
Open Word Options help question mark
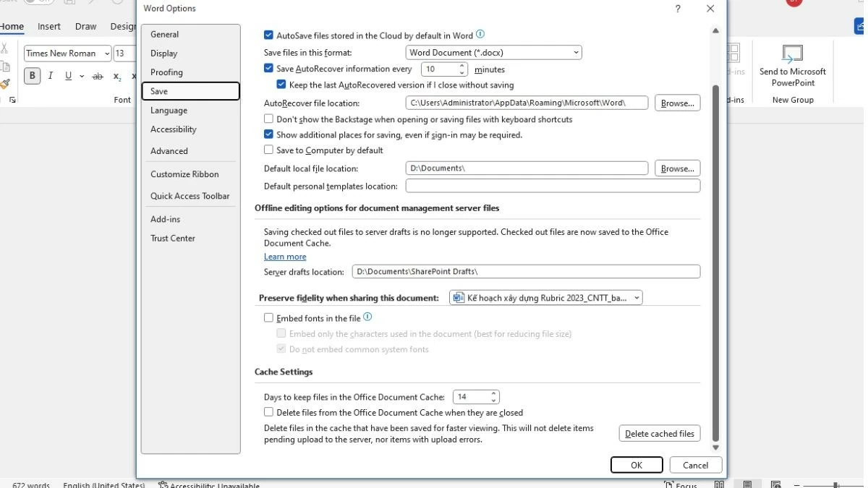tap(678, 9)
